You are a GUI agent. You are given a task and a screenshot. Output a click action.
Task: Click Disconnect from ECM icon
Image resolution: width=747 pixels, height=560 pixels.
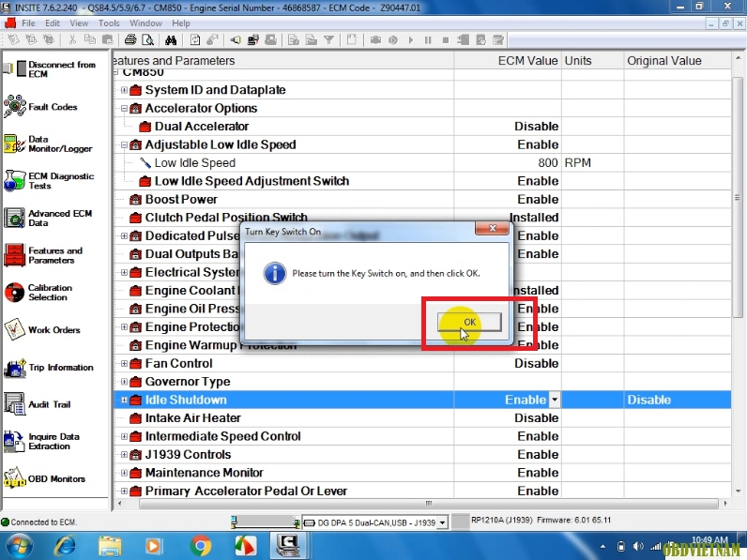point(15,69)
